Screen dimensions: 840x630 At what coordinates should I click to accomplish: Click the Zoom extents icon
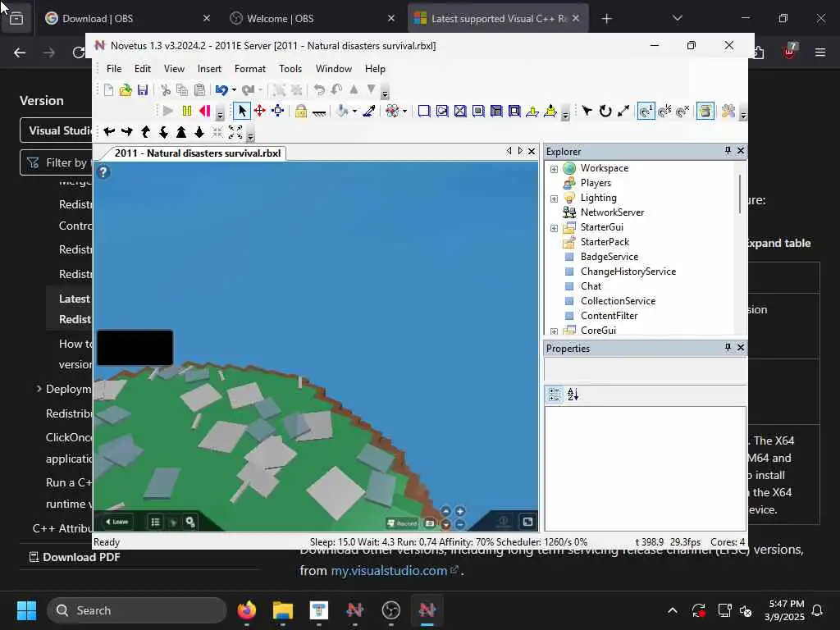[x=235, y=132]
